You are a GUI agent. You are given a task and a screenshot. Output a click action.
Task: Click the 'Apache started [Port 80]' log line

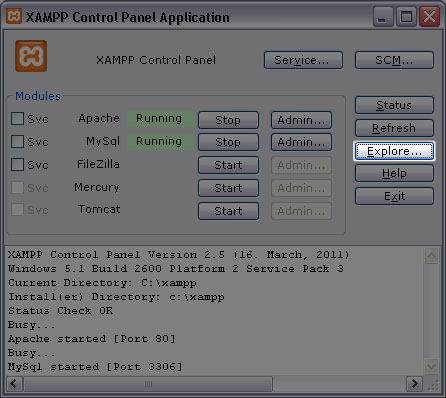pyautogui.click(x=92, y=339)
